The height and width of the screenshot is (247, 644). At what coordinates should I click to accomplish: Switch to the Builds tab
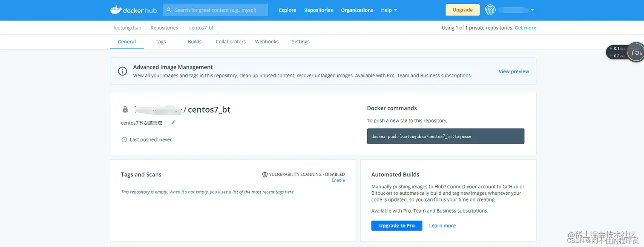[195, 42]
